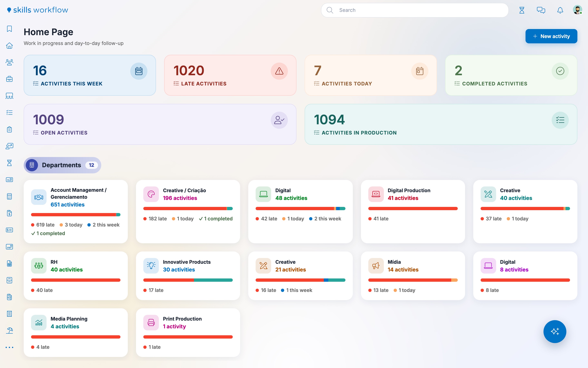Open the checklist icon in sidebar

(x=9, y=112)
